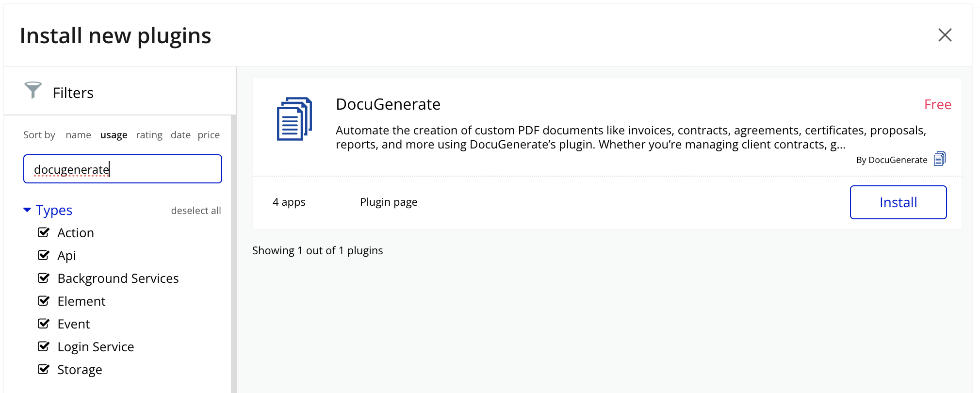Toggle the Storage type checkbox
The image size is (980, 393).
(x=44, y=369)
